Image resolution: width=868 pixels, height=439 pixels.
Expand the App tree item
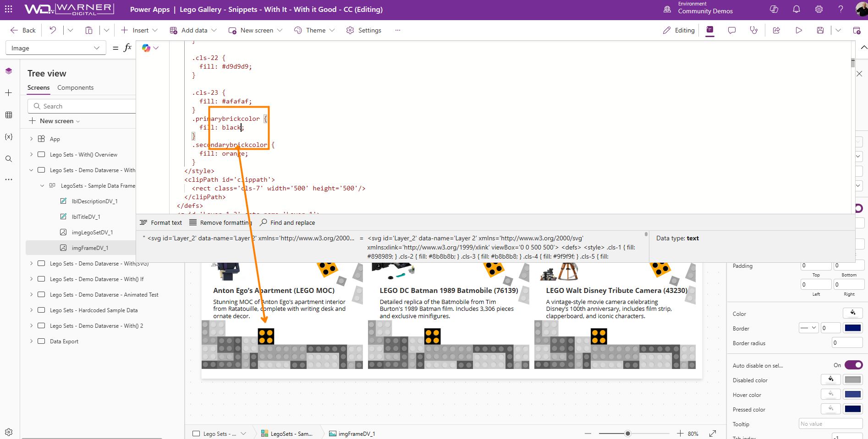click(31, 139)
